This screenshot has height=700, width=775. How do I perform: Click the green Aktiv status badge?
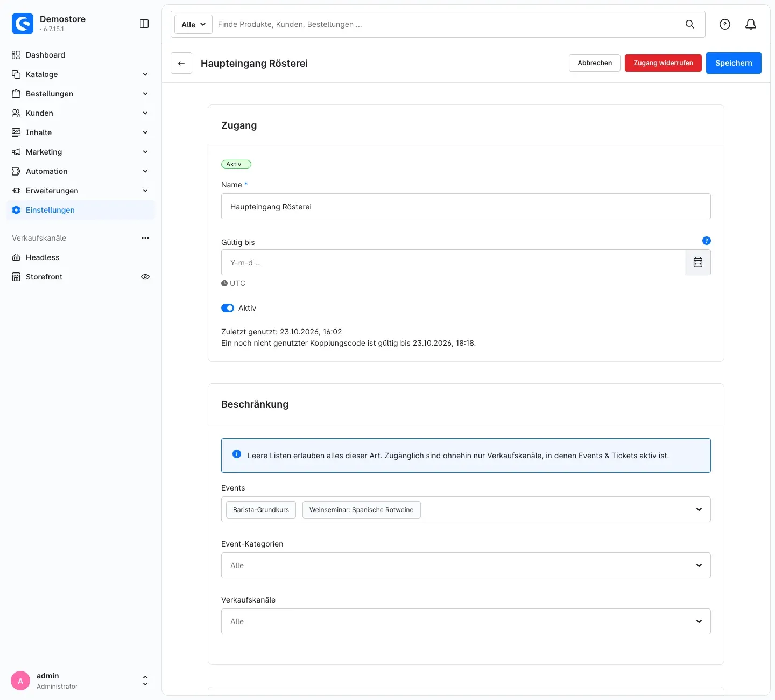click(x=236, y=164)
